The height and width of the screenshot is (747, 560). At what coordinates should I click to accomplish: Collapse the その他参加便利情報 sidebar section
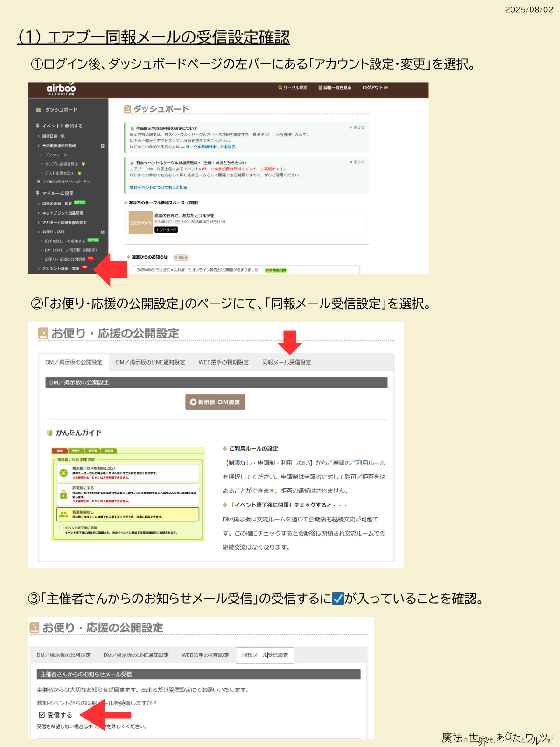tap(103, 146)
